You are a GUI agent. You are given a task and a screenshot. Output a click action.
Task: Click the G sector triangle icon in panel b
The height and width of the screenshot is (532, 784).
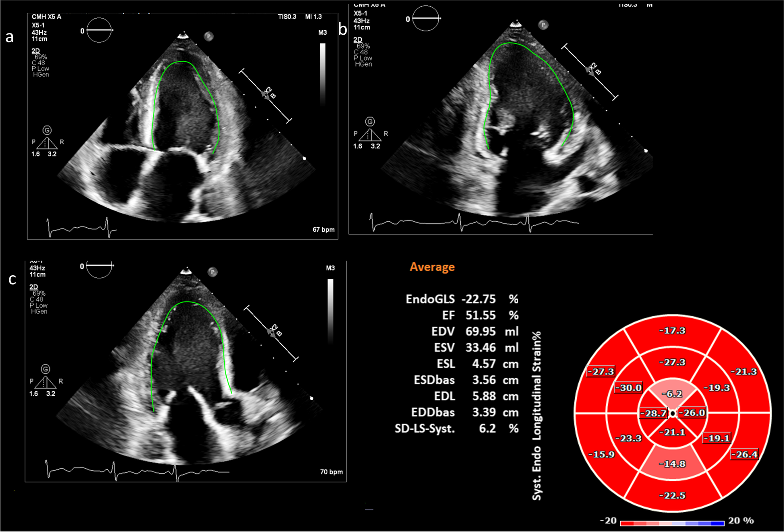coord(370,129)
